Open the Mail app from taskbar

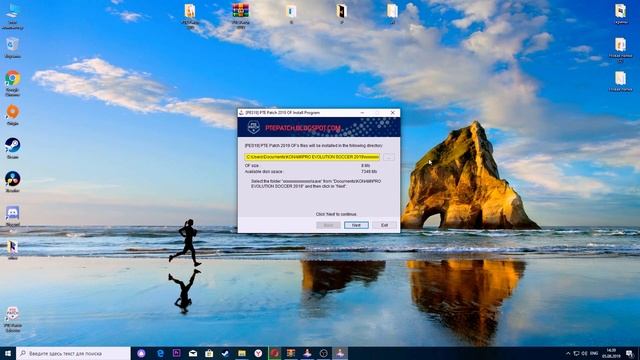193,353
